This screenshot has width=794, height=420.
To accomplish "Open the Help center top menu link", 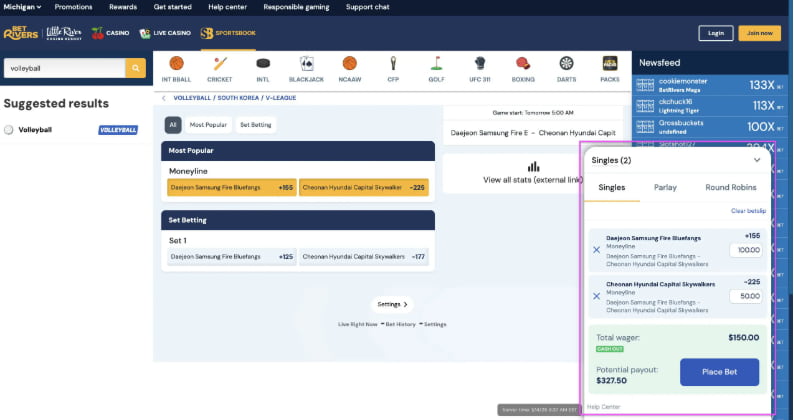I will click(227, 7).
